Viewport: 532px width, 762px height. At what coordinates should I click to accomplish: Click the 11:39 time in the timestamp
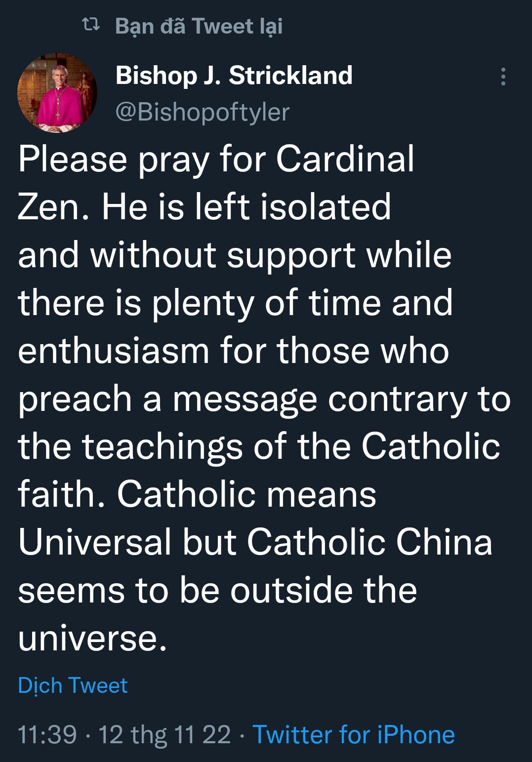[47, 734]
